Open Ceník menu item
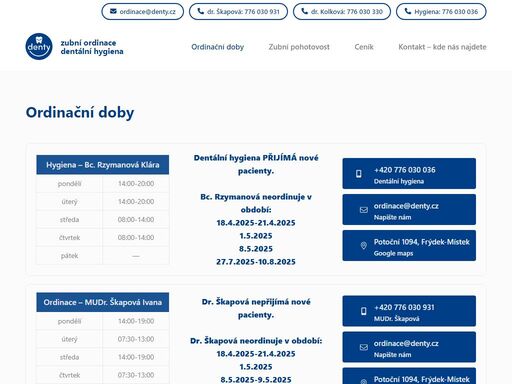512x384 pixels. click(364, 47)
